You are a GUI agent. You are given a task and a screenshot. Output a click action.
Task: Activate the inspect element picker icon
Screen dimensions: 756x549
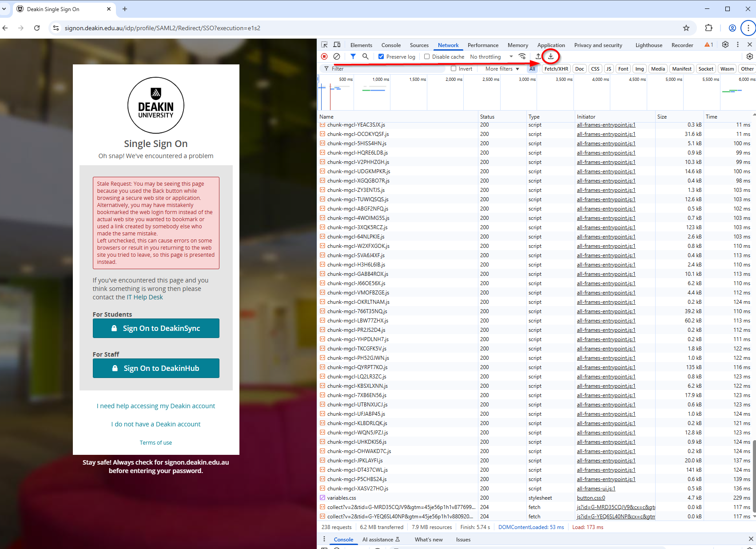pyautogui.click(x=324, y=45)
